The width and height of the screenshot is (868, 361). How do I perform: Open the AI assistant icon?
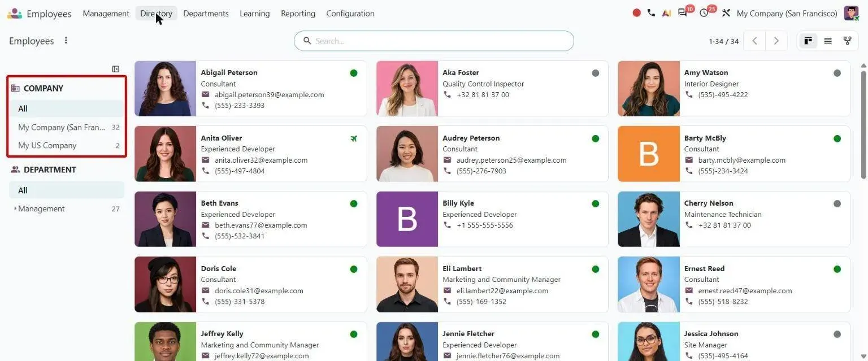(x=667, y=13)
